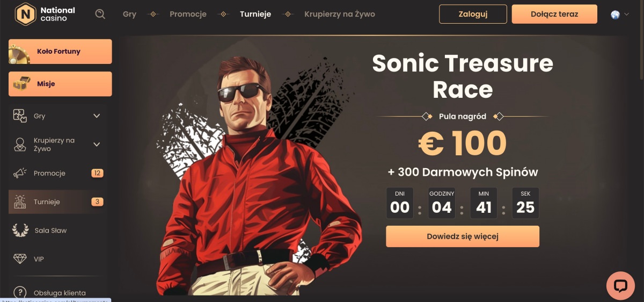Click the laurel Sala Sław icon

[20, 230]
